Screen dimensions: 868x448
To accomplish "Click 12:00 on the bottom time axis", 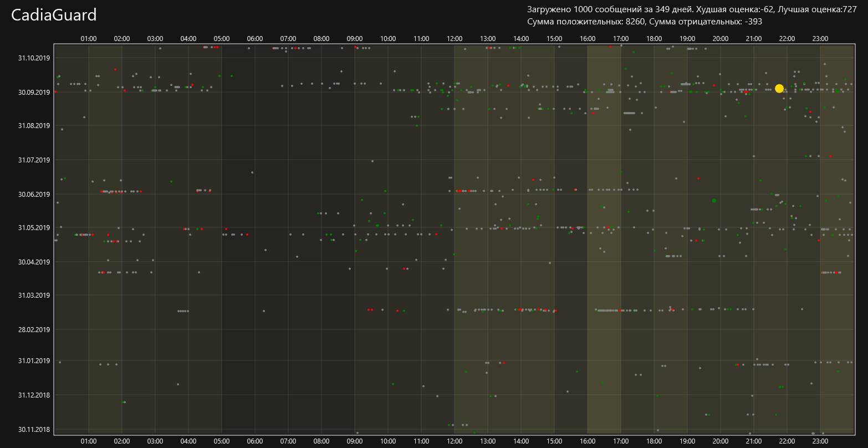I will click(x=455, y=442).
